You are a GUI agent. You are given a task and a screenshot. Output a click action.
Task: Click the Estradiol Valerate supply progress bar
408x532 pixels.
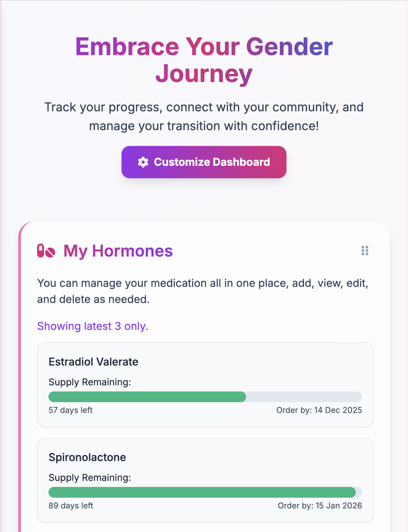[205, 397]
